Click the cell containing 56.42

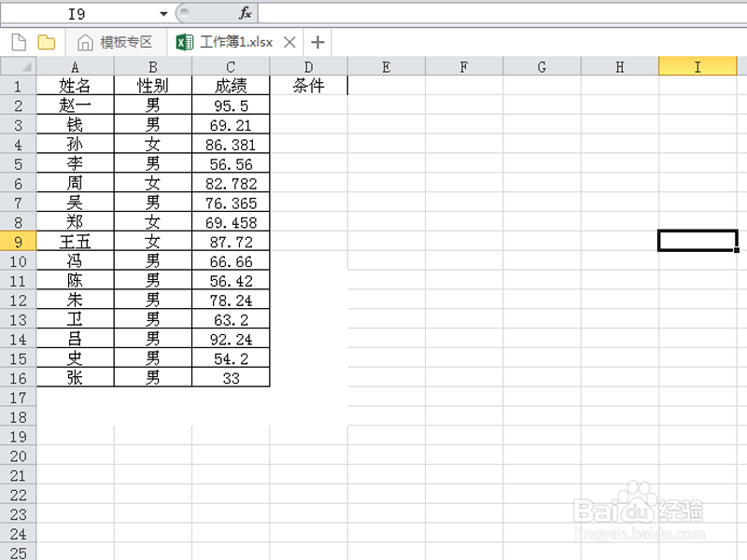click(x=231, y=281)
